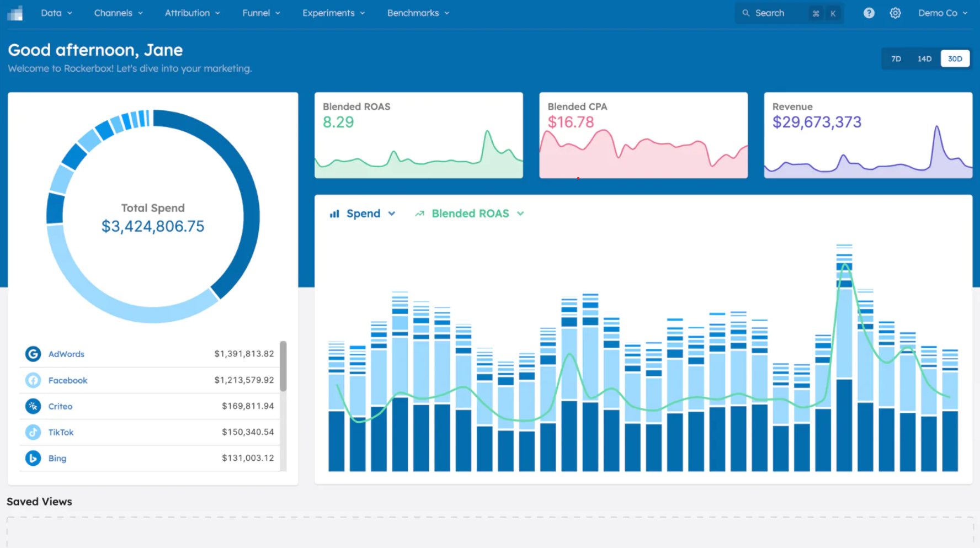Click the command key shortcut badge

coord(816,13)
